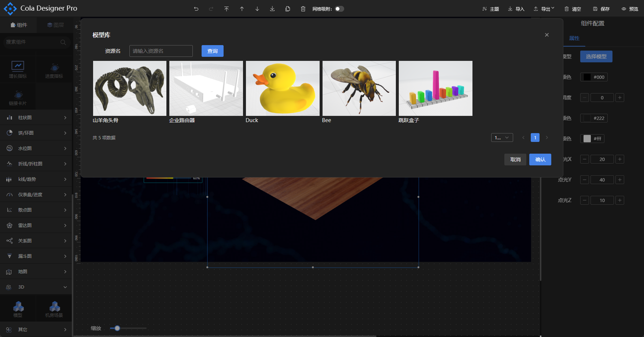Image resolution: width=644 pixels, height=337 pixels.
Task: Click the undo arrow icon
Action: [196, 9]
